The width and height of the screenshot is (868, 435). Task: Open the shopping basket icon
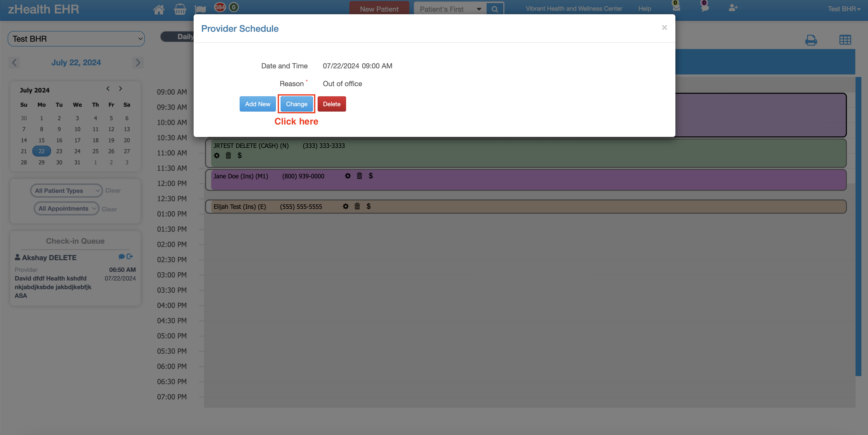tap(180, 9)
